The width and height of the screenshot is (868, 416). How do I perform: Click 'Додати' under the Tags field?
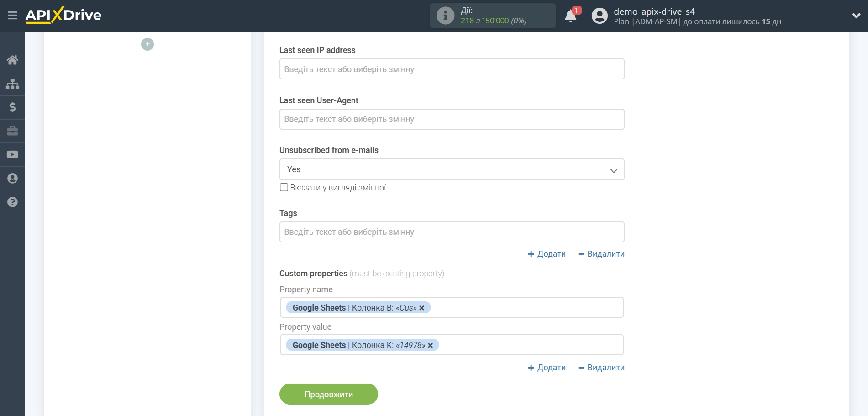click(547, 254)
